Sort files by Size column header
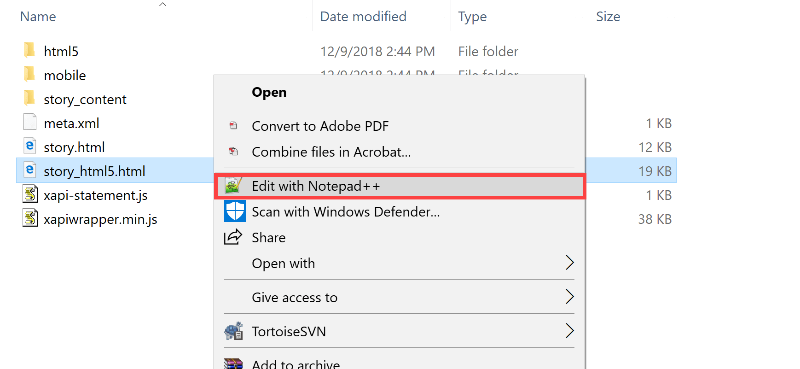The width and height of the screenshot is (800, 369). [608, 16]
